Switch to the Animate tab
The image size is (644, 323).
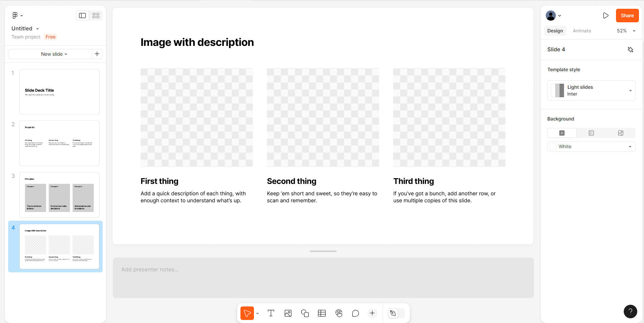pos(582,31)
